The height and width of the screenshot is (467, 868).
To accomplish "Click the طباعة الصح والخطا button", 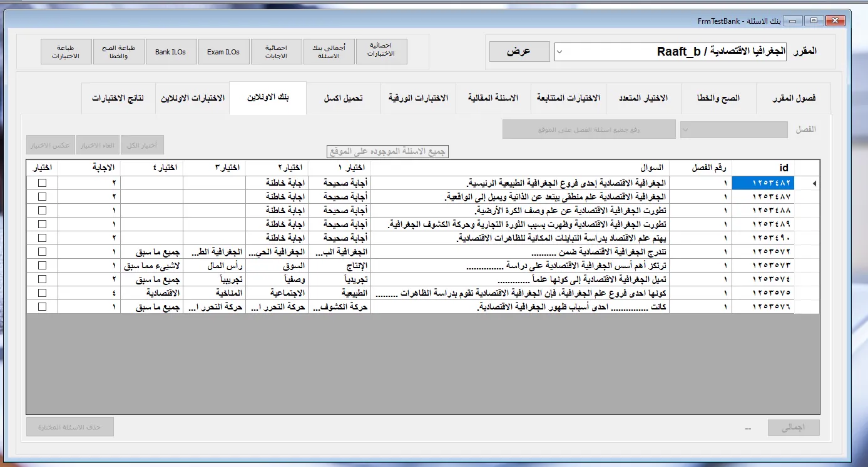I will (118, 52).
